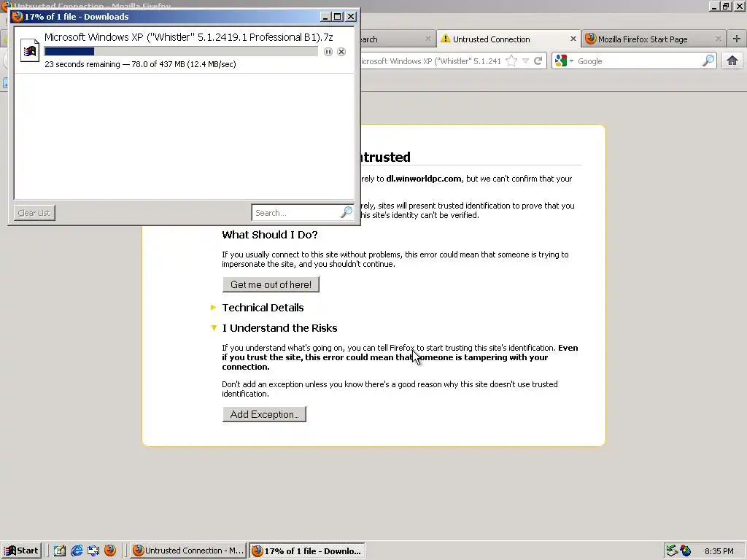
Task: Click the Add Exception... button
Action: 264,414
